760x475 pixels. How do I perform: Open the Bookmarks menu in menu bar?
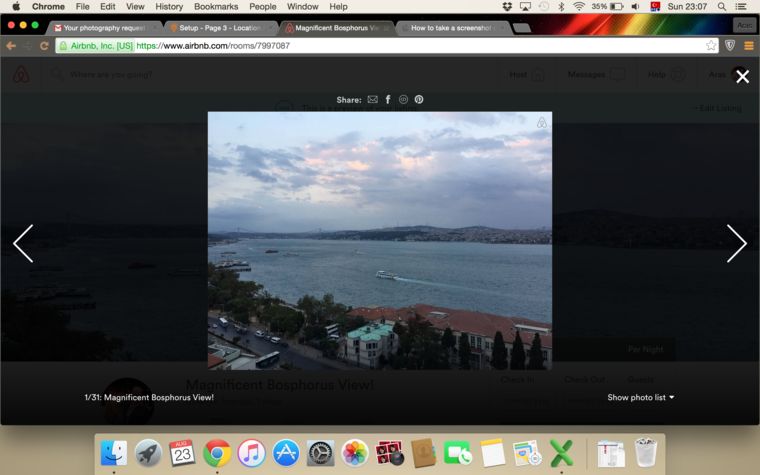point(216,6)
